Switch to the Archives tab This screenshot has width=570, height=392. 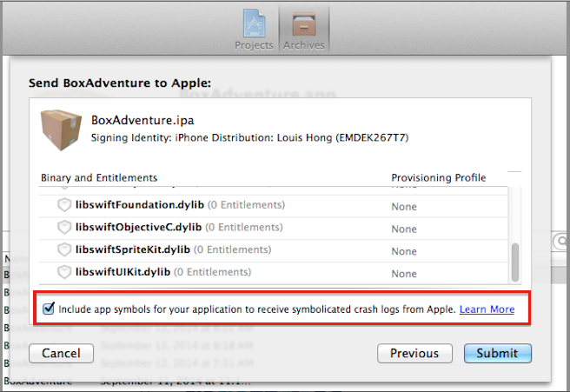tap(304, 30)
